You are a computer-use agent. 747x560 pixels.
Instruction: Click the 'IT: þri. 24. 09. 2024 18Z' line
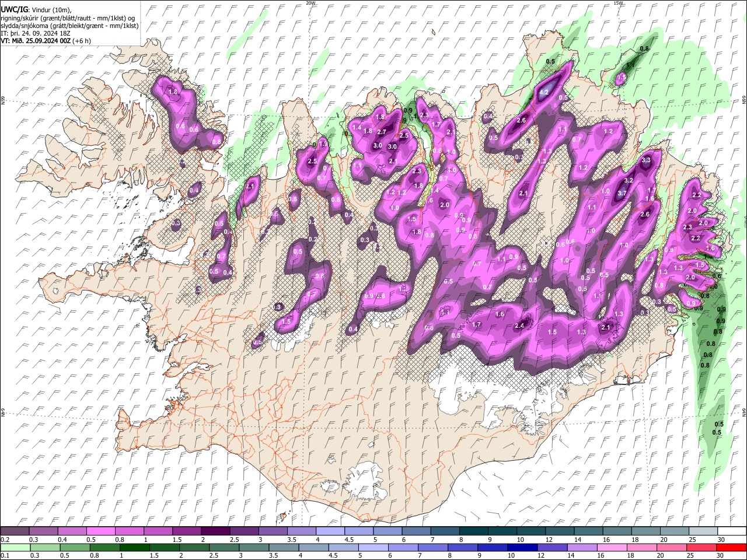pyautogui.click(x=36, y=33)
